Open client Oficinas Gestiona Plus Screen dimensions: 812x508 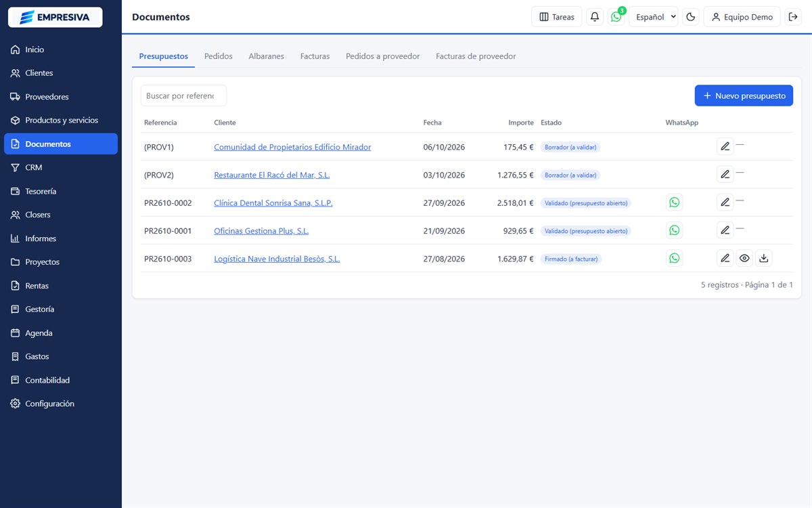tap(261, 231)
